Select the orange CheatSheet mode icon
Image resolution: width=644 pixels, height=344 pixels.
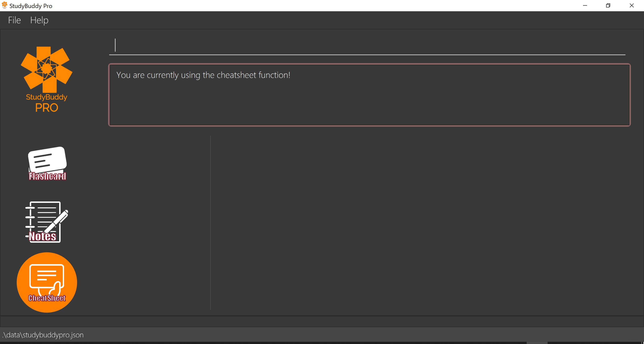47,282
